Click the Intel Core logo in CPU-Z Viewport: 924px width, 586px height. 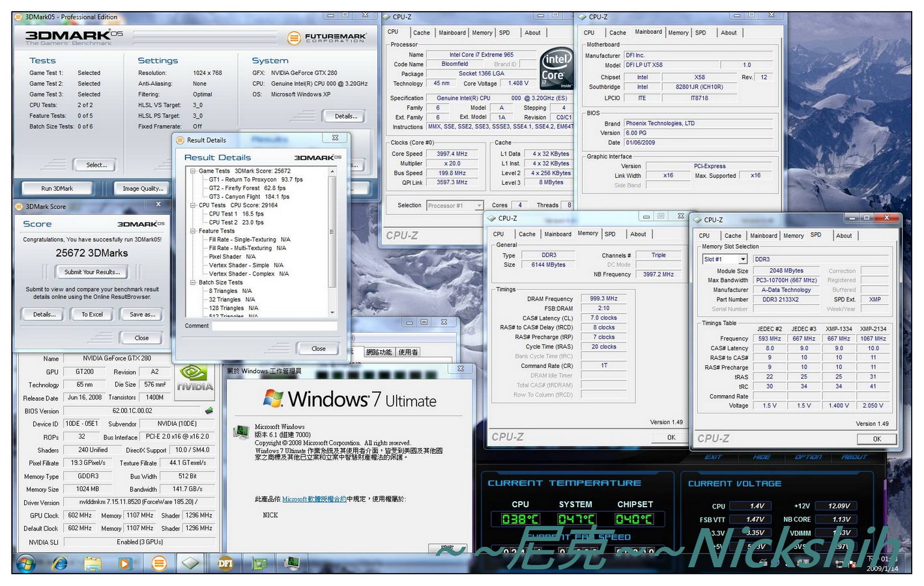[556, 68]
